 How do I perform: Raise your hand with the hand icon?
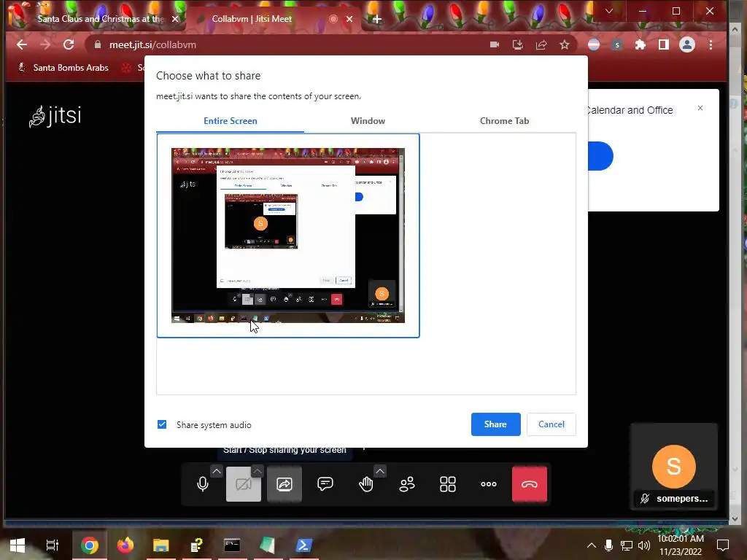click(x=366, y=484)
